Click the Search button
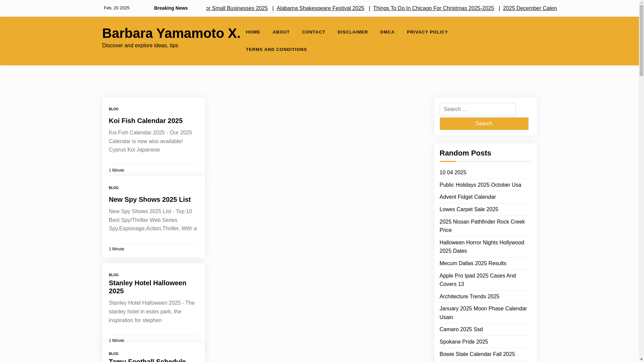 tap(484, 124)
